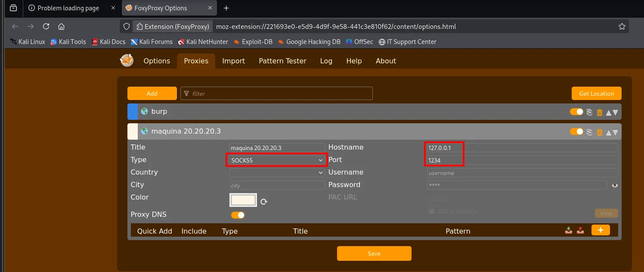
Task: Go back in browser history
Action: pos(15,26)
